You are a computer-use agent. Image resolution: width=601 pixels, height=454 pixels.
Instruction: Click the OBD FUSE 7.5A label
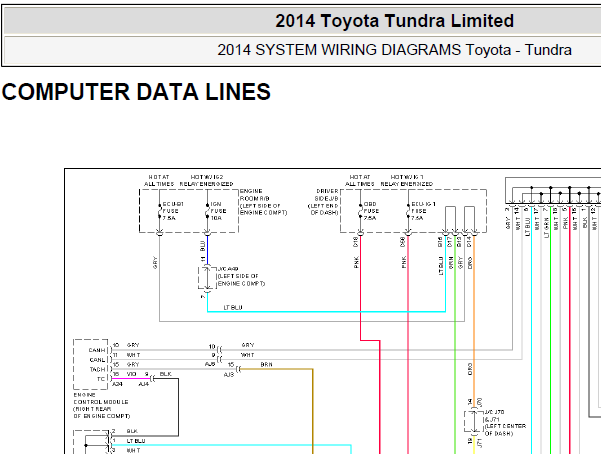click(x=371, y=211)
